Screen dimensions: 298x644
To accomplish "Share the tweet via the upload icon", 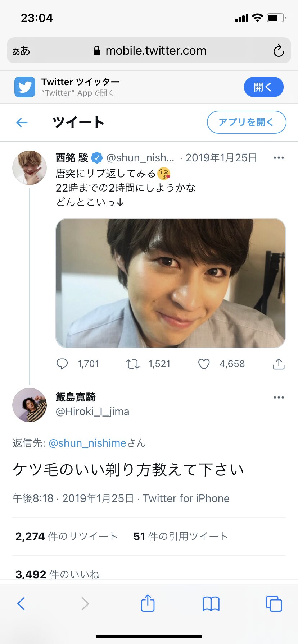I will tap(279, 364).
